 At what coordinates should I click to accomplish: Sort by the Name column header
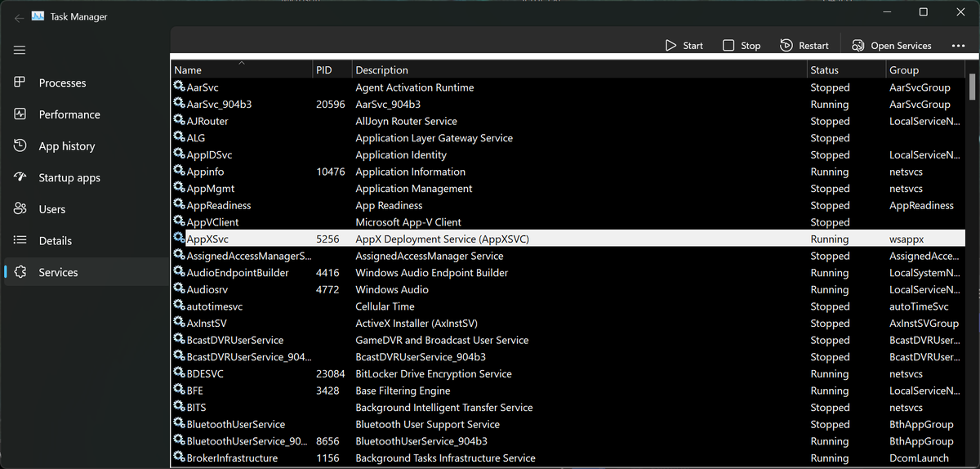pos(242,70)
